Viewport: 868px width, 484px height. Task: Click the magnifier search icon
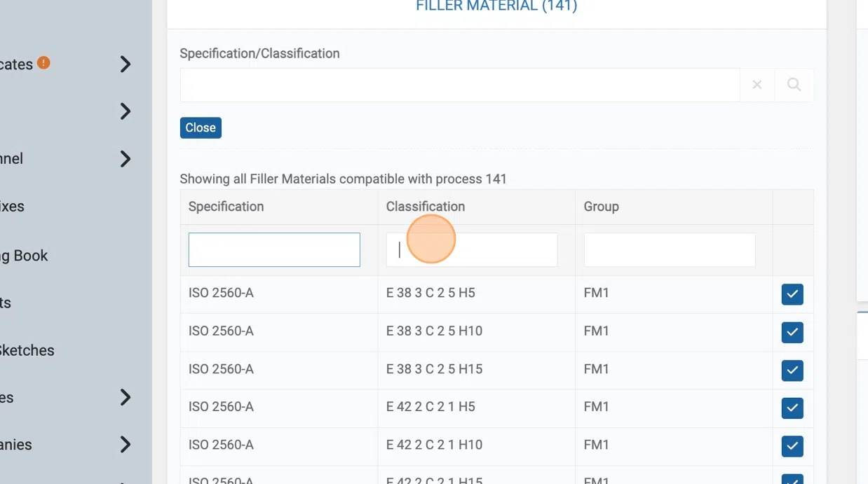(x=794, y=85)
